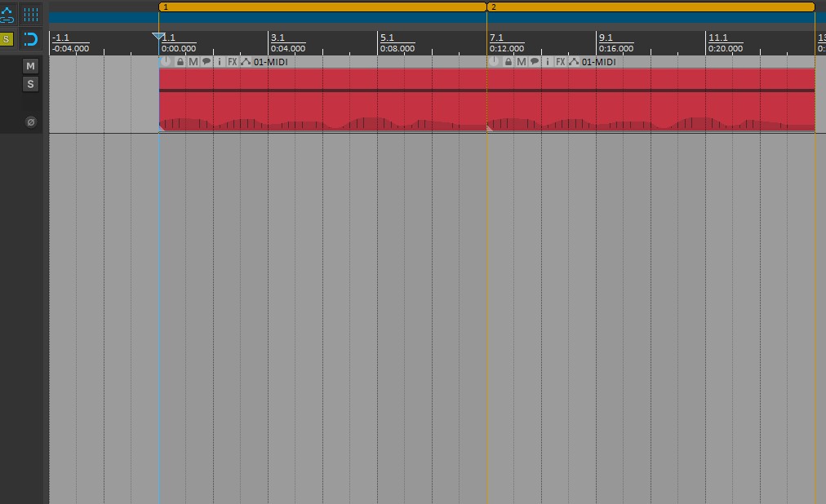The image size is (826, 504).
Task: Open envelope icon on first 01-MIDI item
Action: point(246,61)
